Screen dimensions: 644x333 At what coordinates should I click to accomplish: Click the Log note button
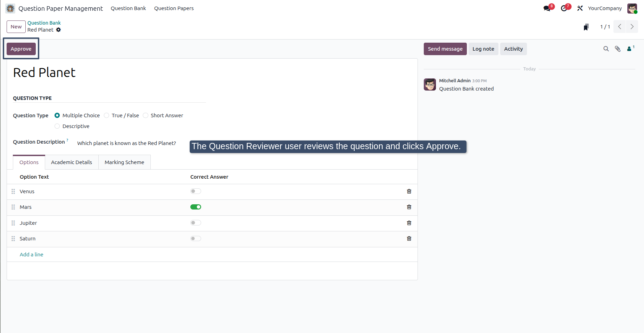tap(483, 49)
